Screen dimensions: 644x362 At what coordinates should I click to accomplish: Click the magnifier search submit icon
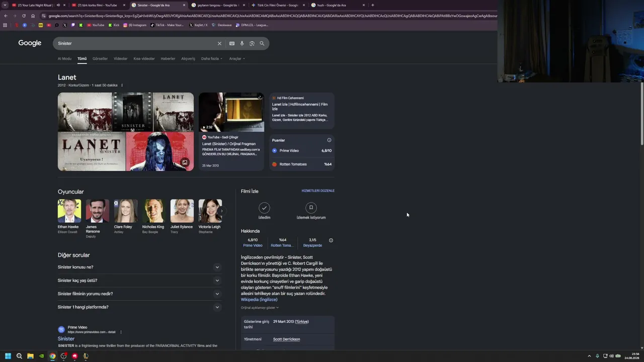pyautogui.click(x=262, y=43)
